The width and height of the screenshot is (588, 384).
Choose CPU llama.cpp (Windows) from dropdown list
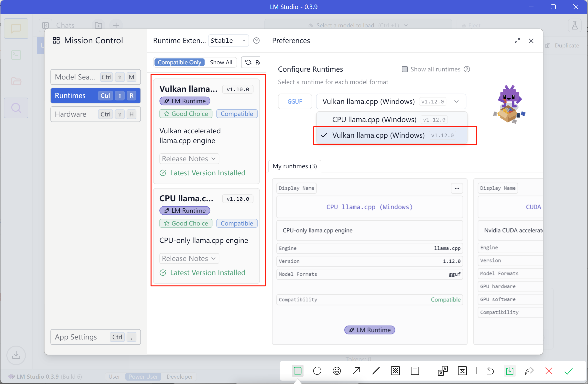tap(374, 120)
